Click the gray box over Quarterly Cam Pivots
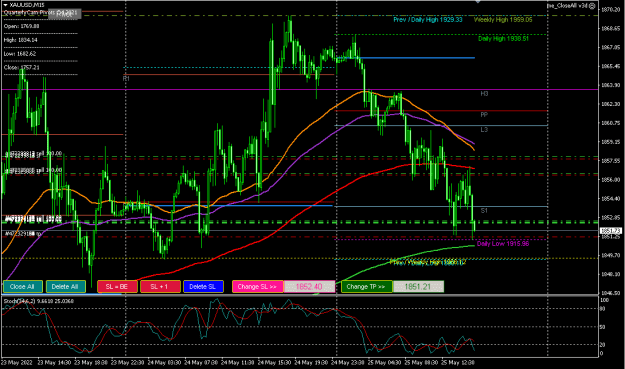Image resolution: width=625 pixels, height=369 pixels. [65, 14]
